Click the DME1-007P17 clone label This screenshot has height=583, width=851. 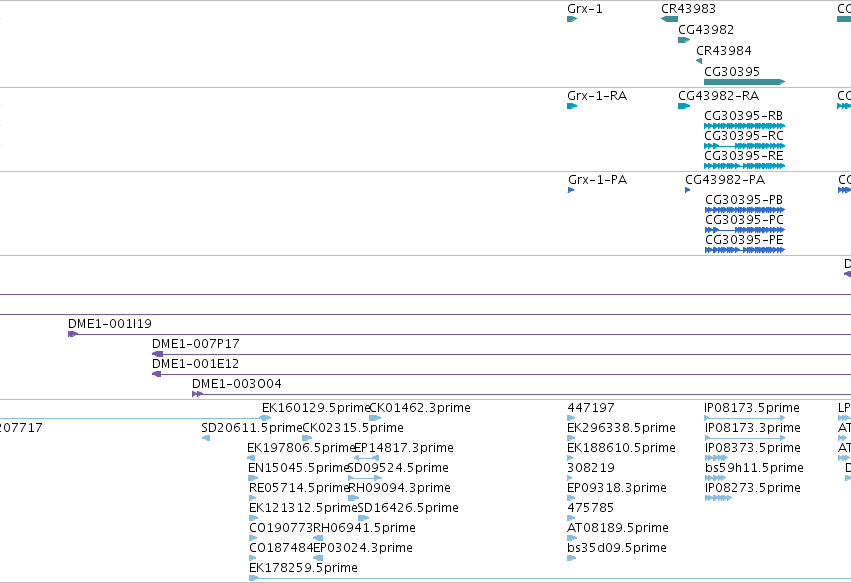coord(195,344)
